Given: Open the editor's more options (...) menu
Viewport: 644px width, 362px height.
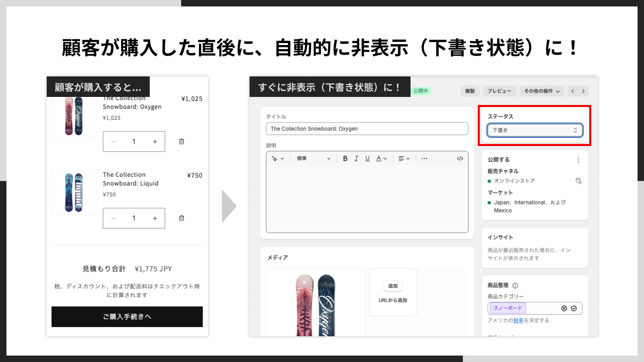Looking at the screenshot, I should pos(424,158).
